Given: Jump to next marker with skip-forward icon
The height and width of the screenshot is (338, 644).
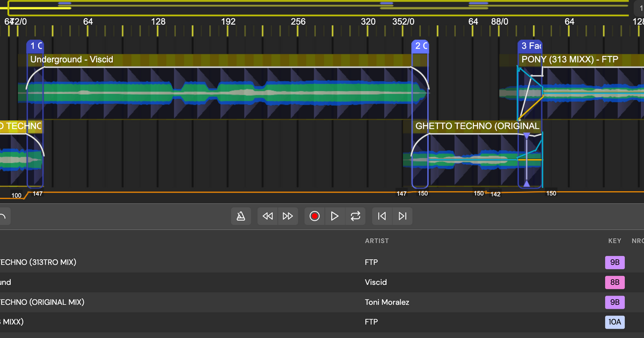Looking at the screenshot, I should coord(402,216).
